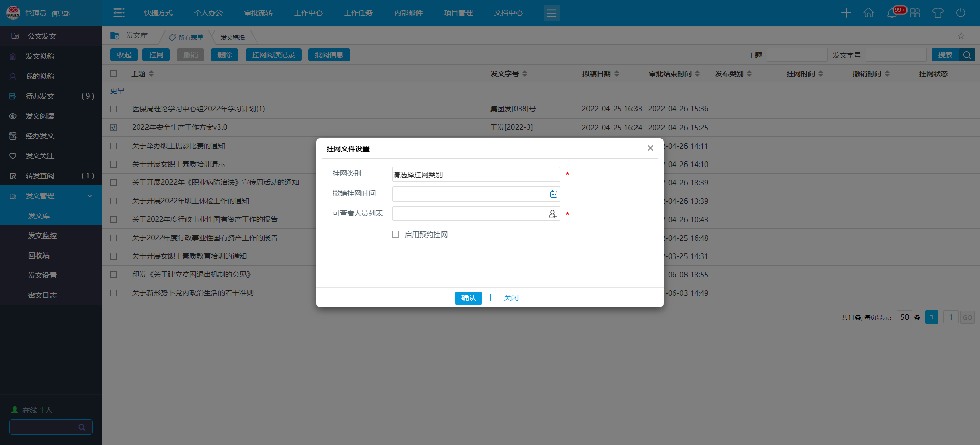Uncheck the 2022年安全生产工作方案v3.0 row checkbox
Viewport: 980px width, 445px height.
click(114, 128)
